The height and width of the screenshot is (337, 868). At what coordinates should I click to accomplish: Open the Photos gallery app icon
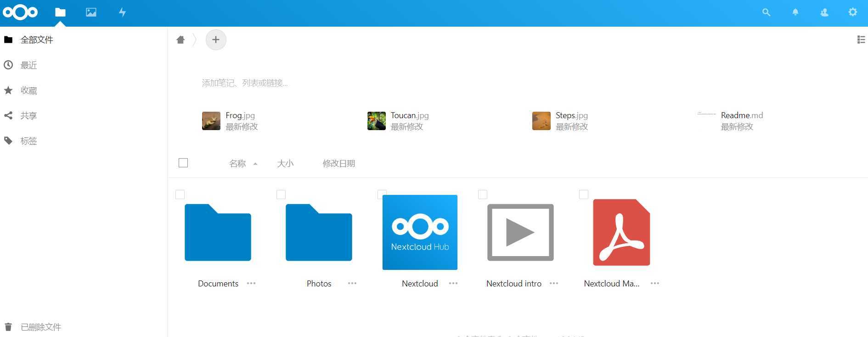pos(91,12)
